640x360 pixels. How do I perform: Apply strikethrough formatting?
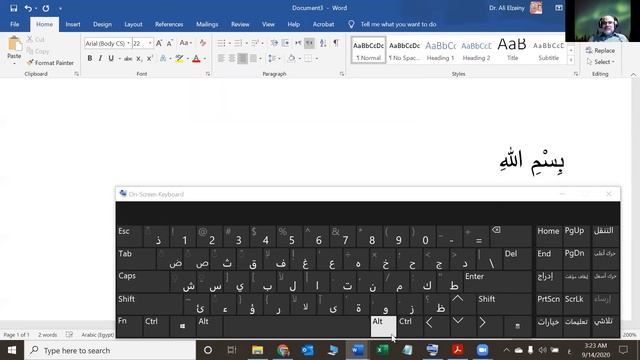click(x=128, y=59)
